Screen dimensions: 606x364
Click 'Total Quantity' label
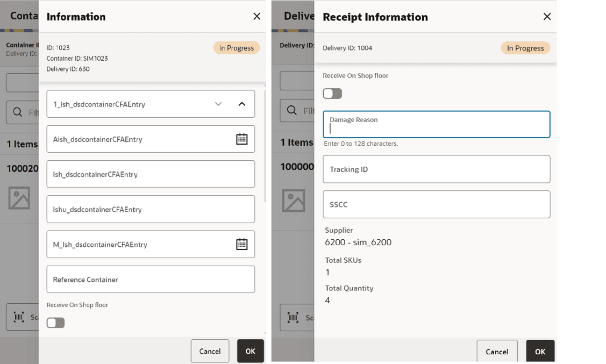click(349, 288)
